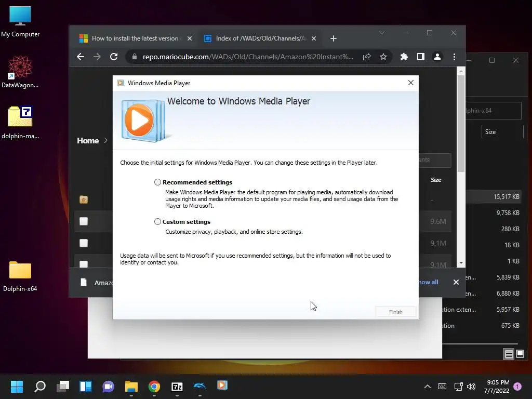The width and height of the screenshot is (532, 399).
Task: Click parent folder icon in index listing
Action: click(x=84, y=199)
